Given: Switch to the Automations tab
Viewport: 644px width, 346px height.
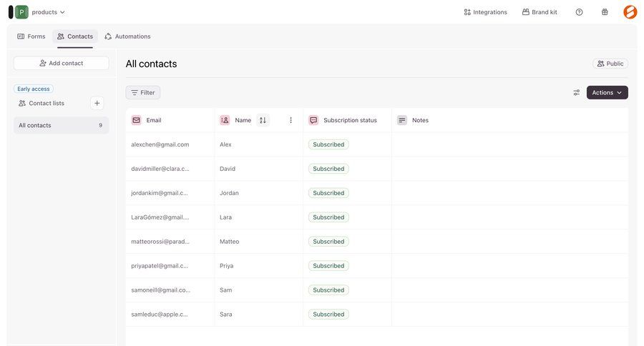Looking at the screenshot, I should (127, 36).
